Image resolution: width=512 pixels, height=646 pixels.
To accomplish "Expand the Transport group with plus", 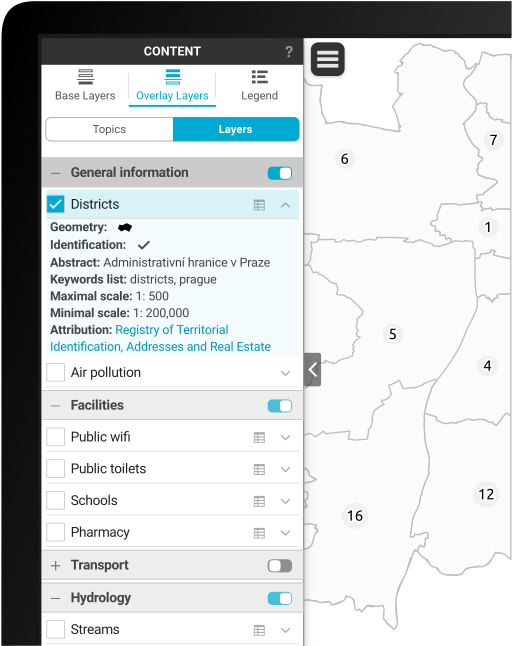I will pos(56,566).
